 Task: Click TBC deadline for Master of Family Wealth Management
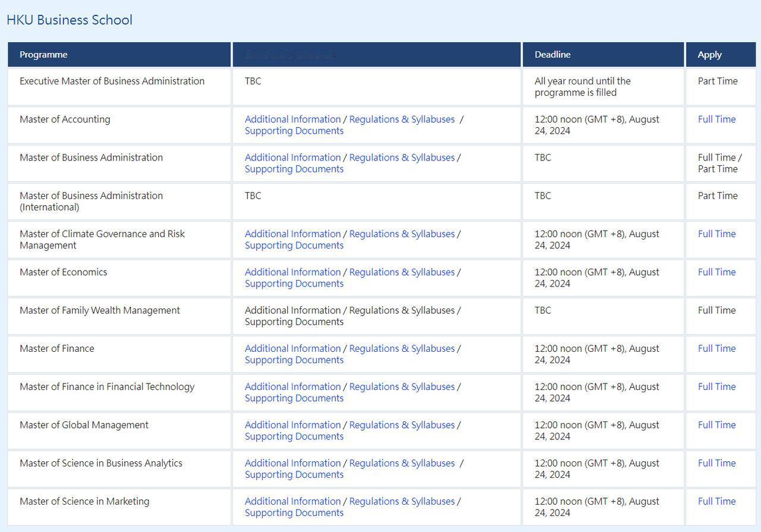click(543, 311)
